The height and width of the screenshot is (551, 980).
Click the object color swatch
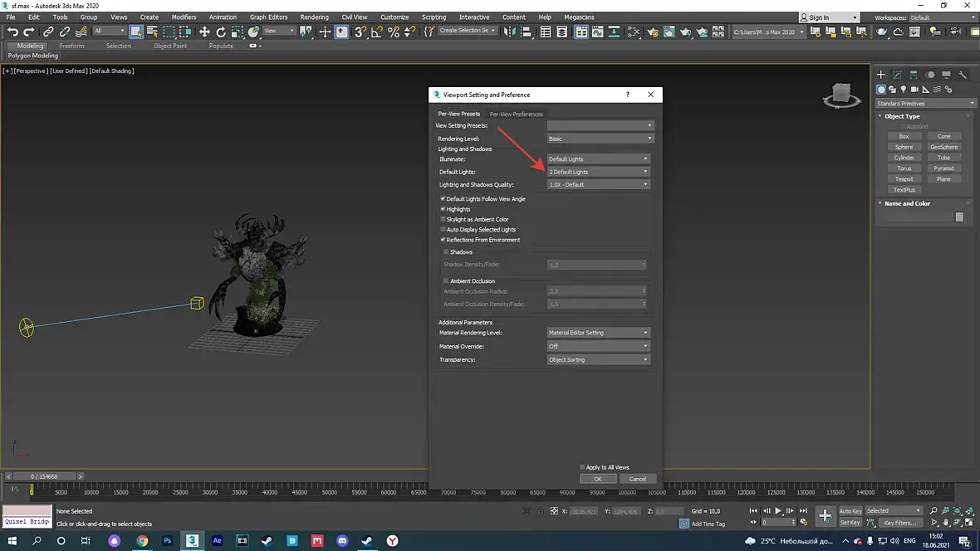click(x=959, y=217)
